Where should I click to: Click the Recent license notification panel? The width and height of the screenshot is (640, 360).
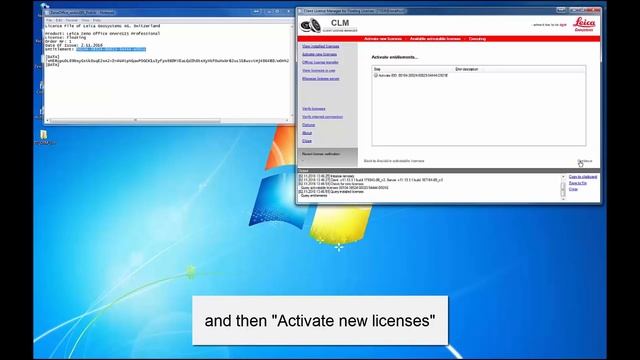[x=328, y=157]
